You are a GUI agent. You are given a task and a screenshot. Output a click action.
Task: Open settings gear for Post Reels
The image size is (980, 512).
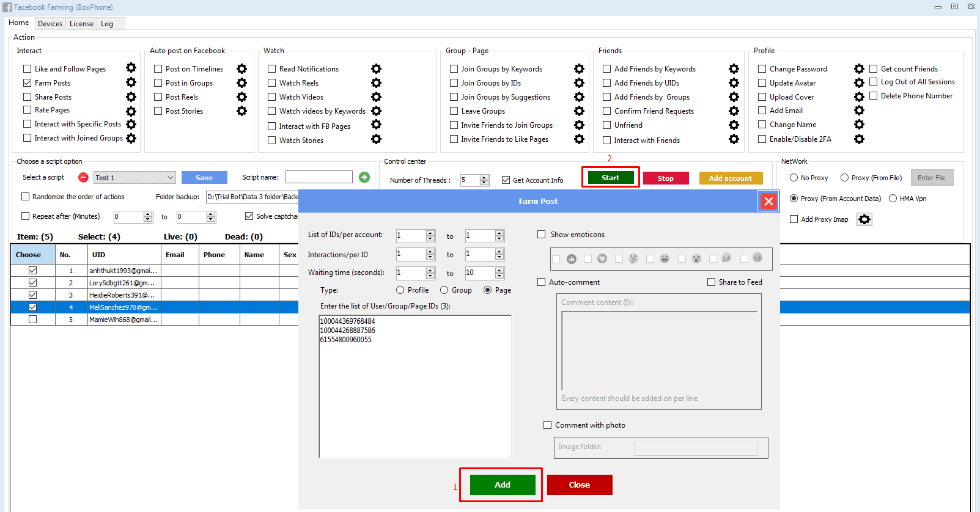tap(241, 97)
